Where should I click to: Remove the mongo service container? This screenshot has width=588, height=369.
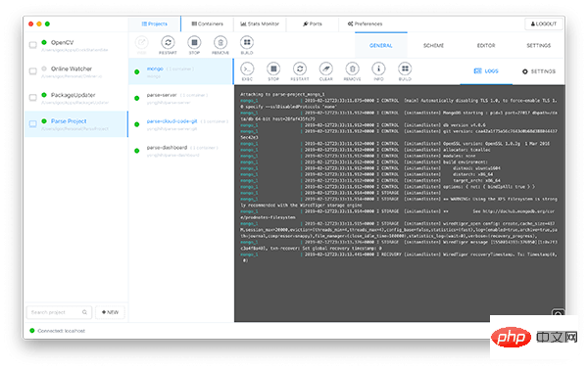point(352,69)
